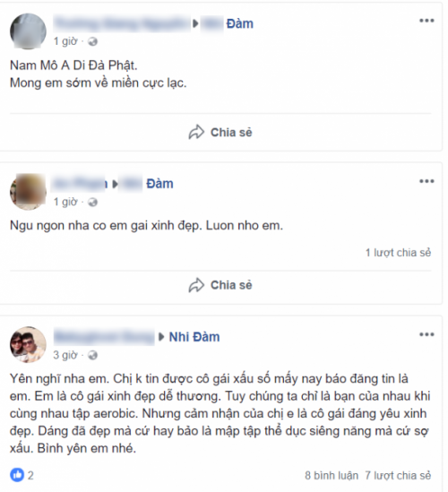Click the blue like reaction icon
The width and height of the screenshot is (448, 492).
[x=17, y=475]
